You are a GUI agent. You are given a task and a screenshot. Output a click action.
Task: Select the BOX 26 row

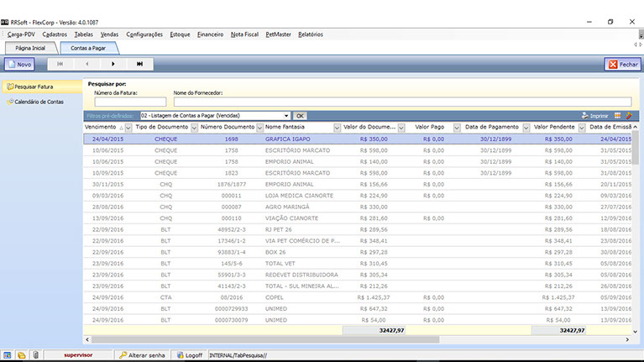pyautogui.click(x=359, y=252)
